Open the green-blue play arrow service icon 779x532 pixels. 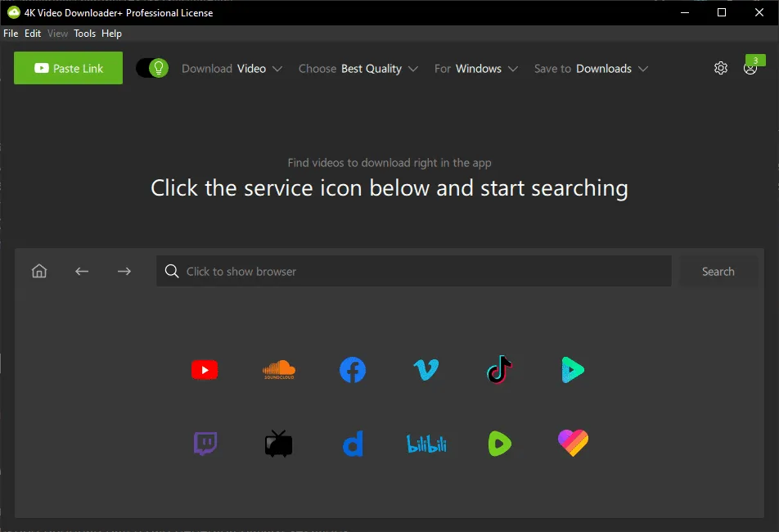click(x=573, y=370)
